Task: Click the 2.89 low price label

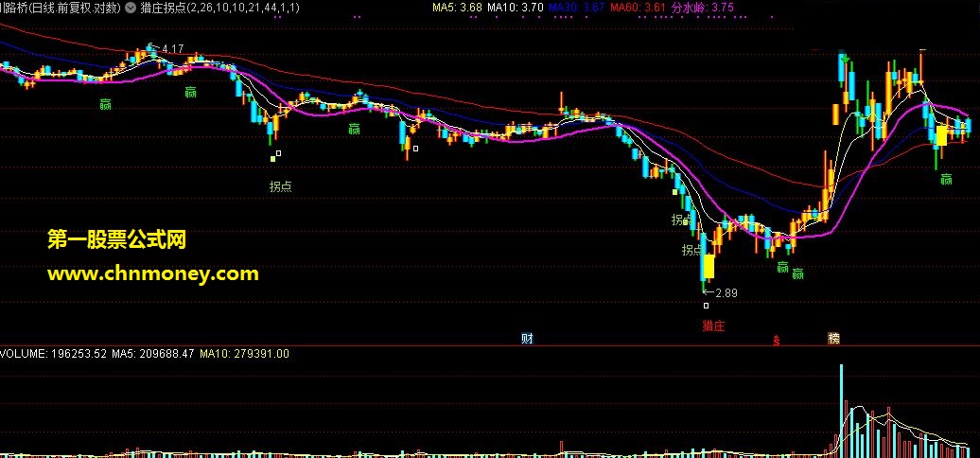Action: tap(726, 293)
